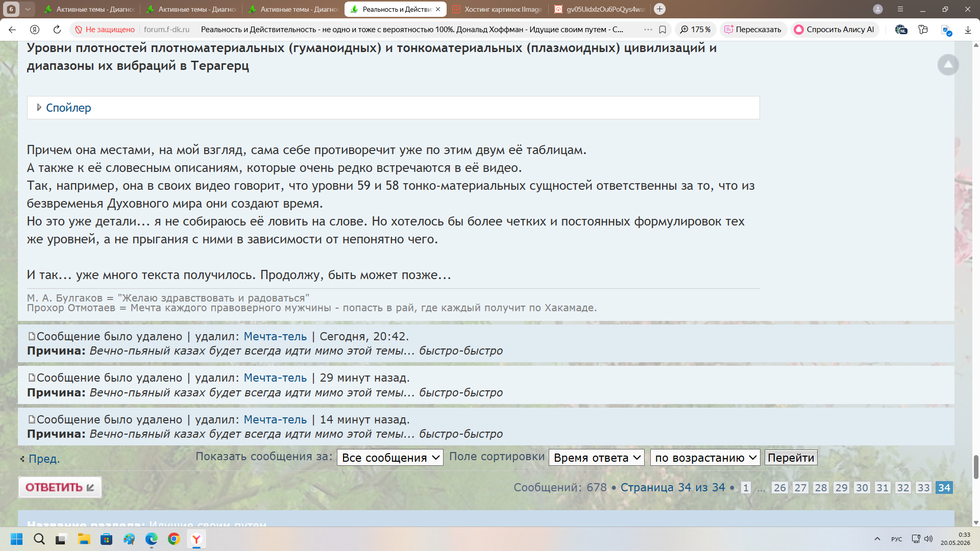980x551 pixels.
Task: Open the downloads icon
Action: pyautogui.click(x=968, y=30)
